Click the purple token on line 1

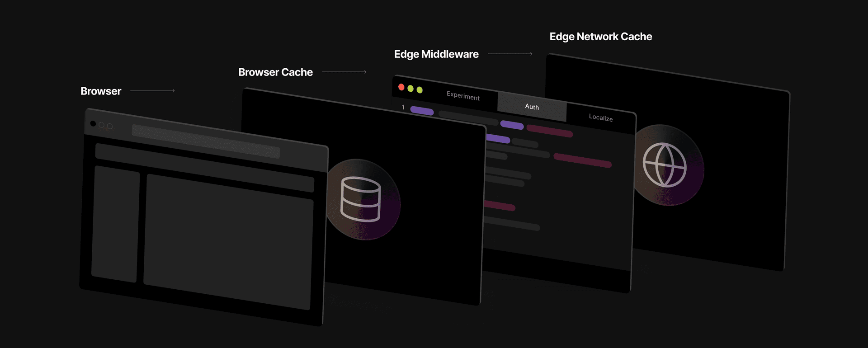[x=422, y=111]
